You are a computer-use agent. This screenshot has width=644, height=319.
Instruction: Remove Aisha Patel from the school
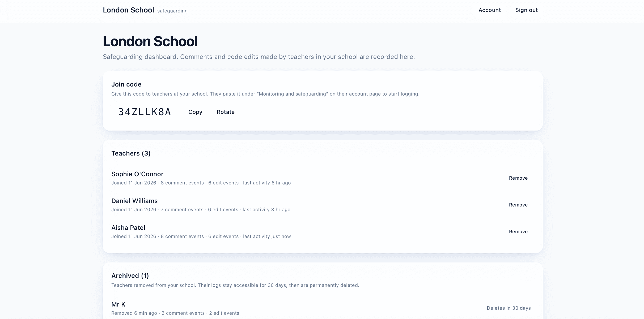(518, 232)
